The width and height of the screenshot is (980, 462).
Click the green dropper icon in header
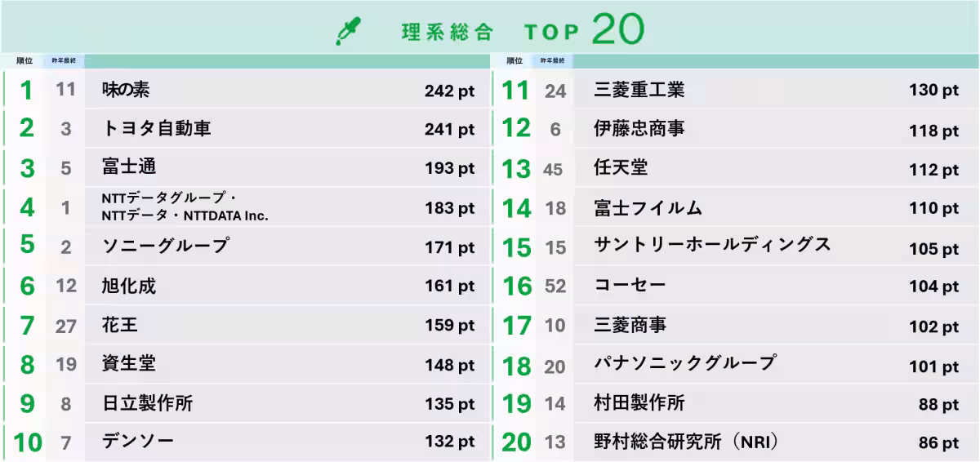(348, 31)
